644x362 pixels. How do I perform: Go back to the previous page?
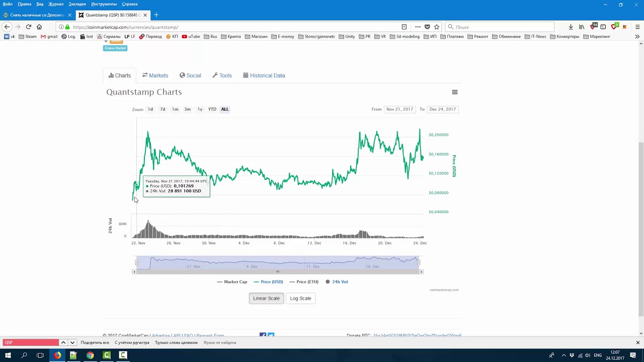[7, 27]
